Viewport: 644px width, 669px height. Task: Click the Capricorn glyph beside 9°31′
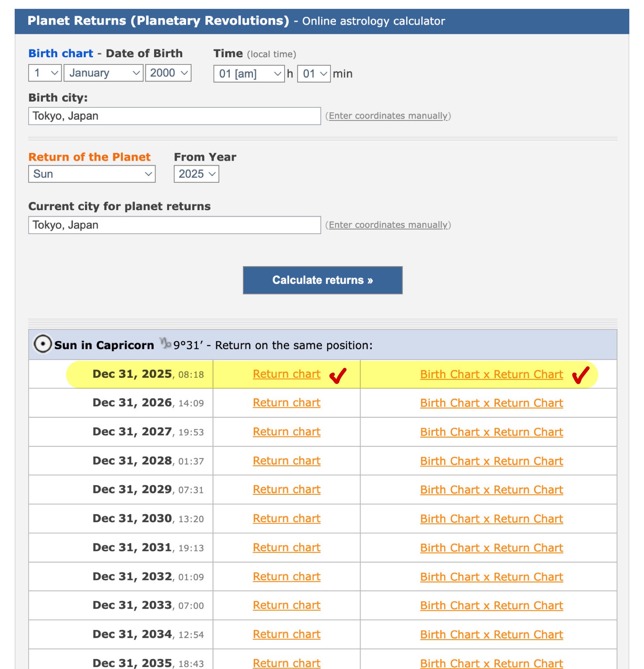click(x=166, y=343)
